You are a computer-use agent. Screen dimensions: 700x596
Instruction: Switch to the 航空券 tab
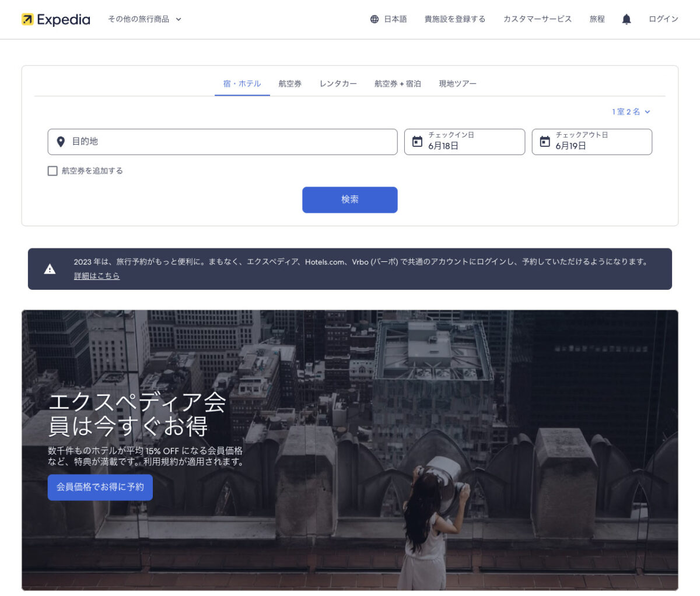[x=290, y=83]
